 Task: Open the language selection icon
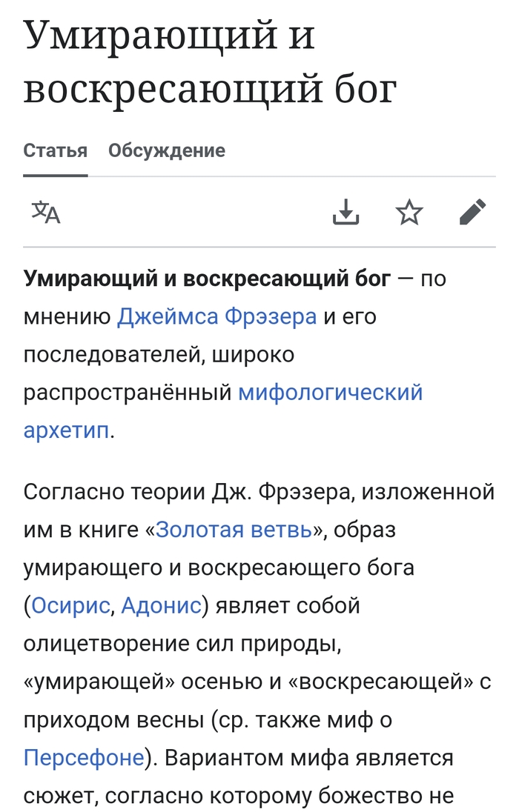click(46, 213)
